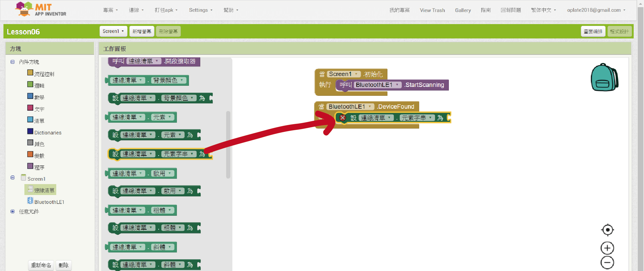
Task: Select the 連線清單 list component
Action: pyautogui.click(x=44, y=190)
